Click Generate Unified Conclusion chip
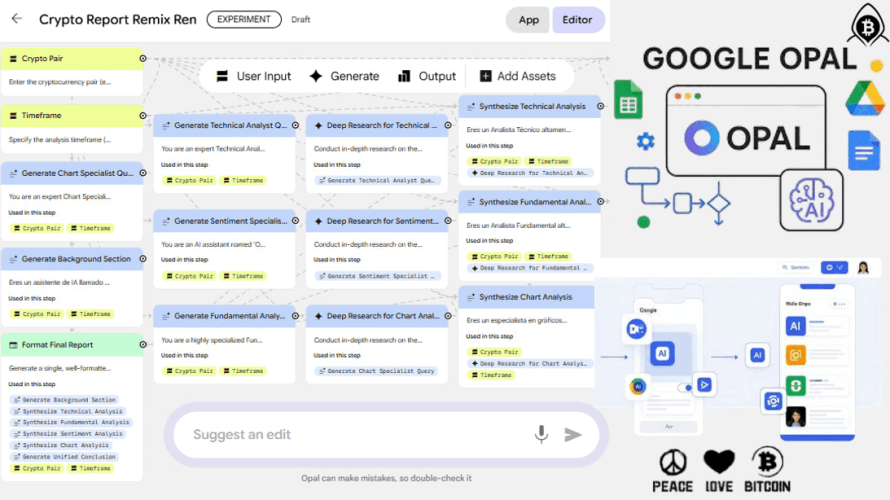Screen dimensions: 890x500 (64, 456)
